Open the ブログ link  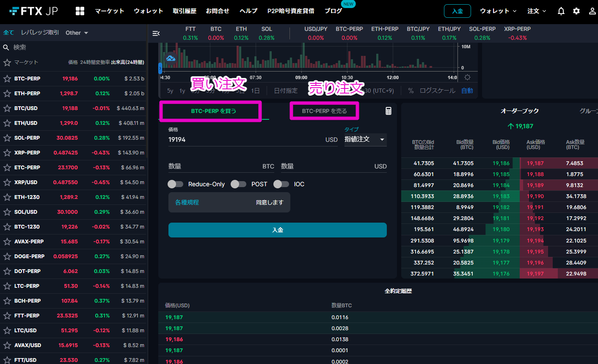tap(333, 11)
